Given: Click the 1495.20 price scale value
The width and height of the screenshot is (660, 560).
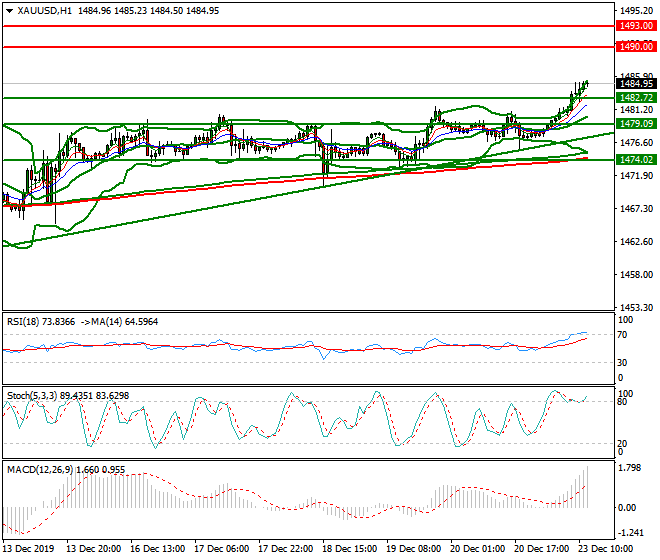Looking at the screenshot, I should click(636, 11).
